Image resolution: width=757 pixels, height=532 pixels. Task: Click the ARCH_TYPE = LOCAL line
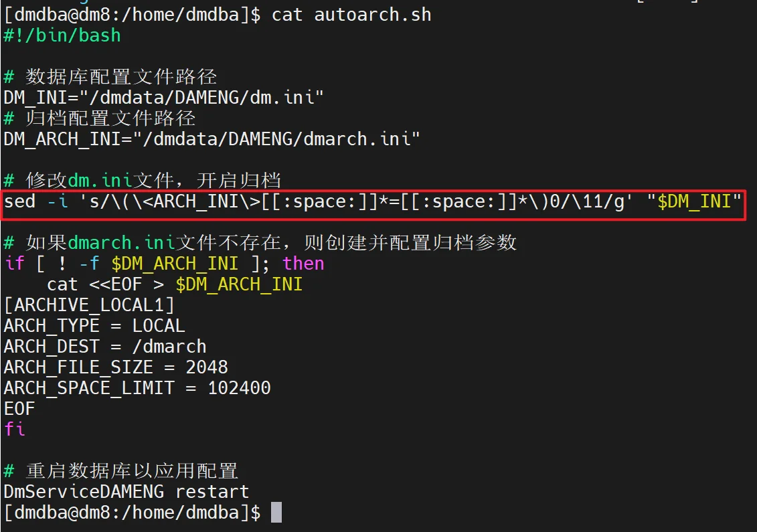[x=94, y=325]
